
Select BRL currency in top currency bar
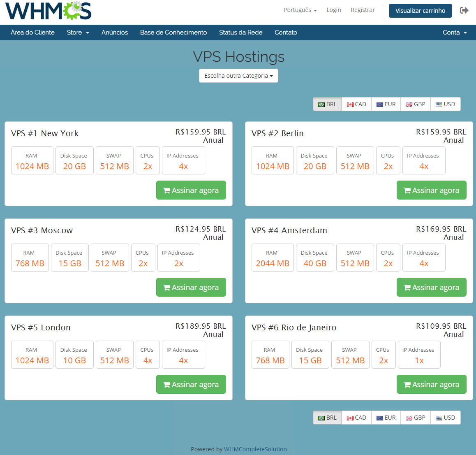coord(327,104)
